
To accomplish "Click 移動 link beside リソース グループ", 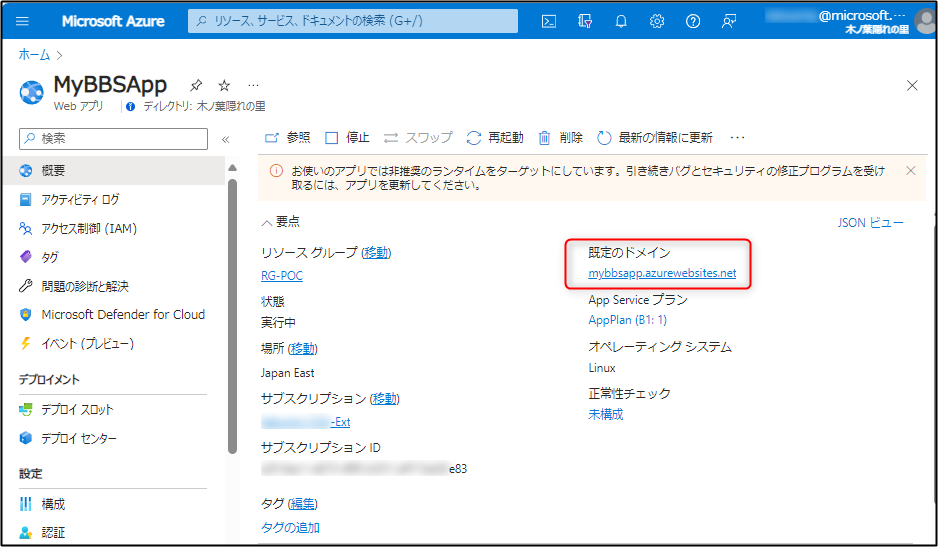I will point(376,253).
